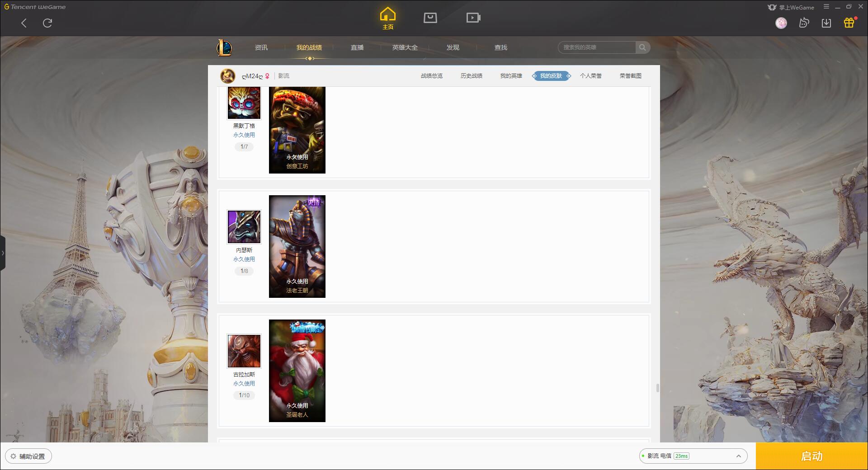Open 法老王朝 skin card
The height and width of the screenshot is (470, 868).
(x=297, y=246)
